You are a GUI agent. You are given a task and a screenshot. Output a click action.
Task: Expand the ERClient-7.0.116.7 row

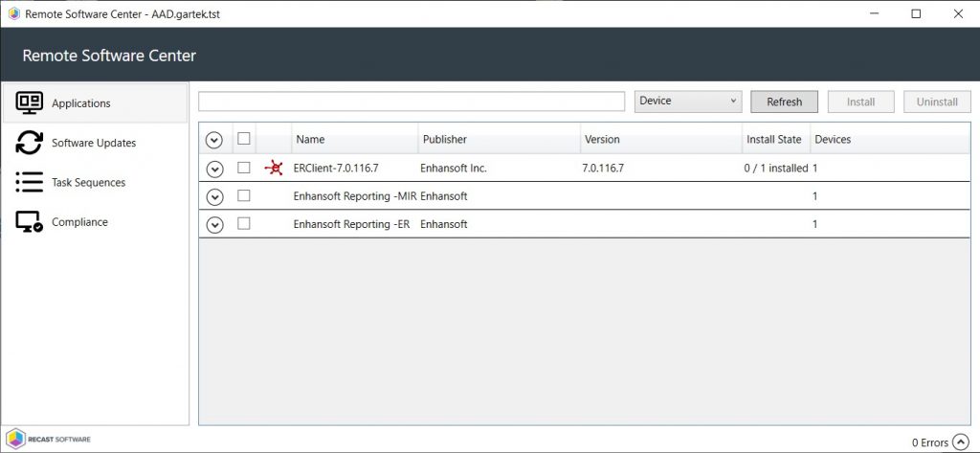pyautogui.click(x=214, y=169)
